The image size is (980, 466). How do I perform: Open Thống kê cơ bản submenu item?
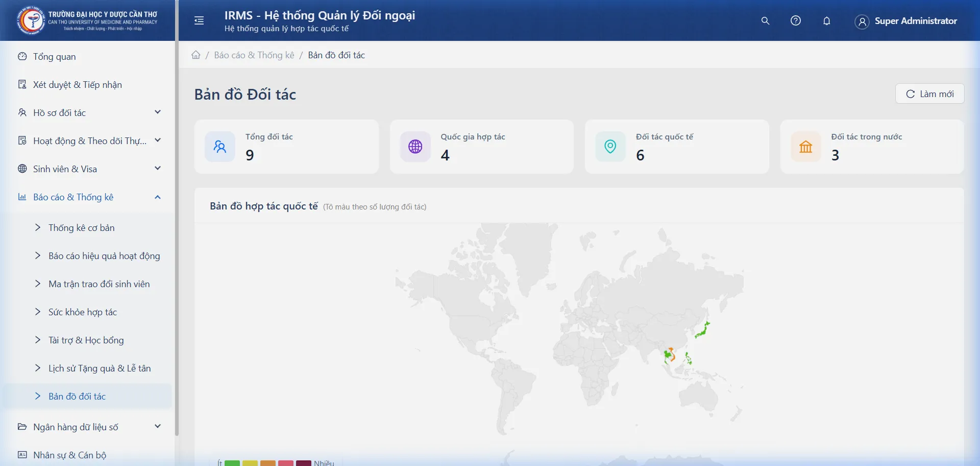click(82, 228)
